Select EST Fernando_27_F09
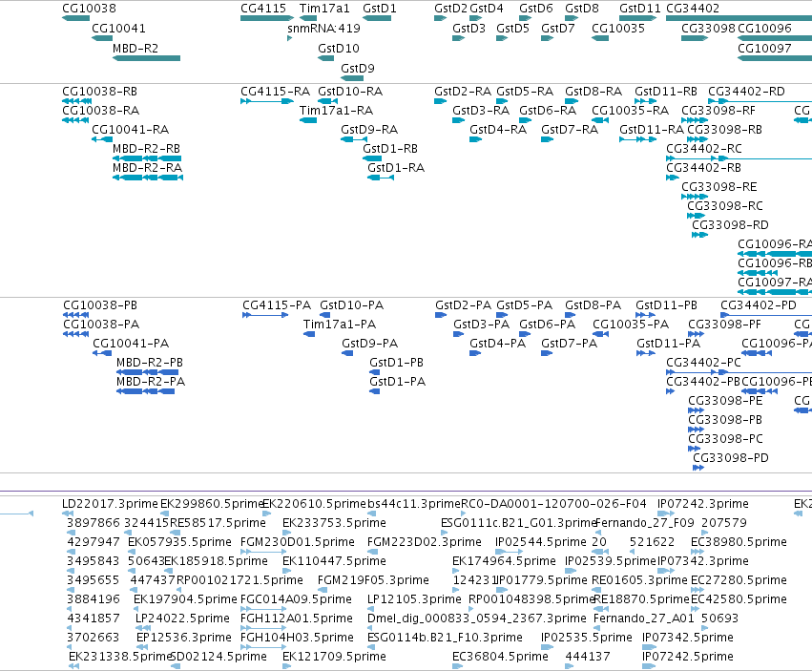812x671 pixels. pyautogui.click(x=645, y=523)
